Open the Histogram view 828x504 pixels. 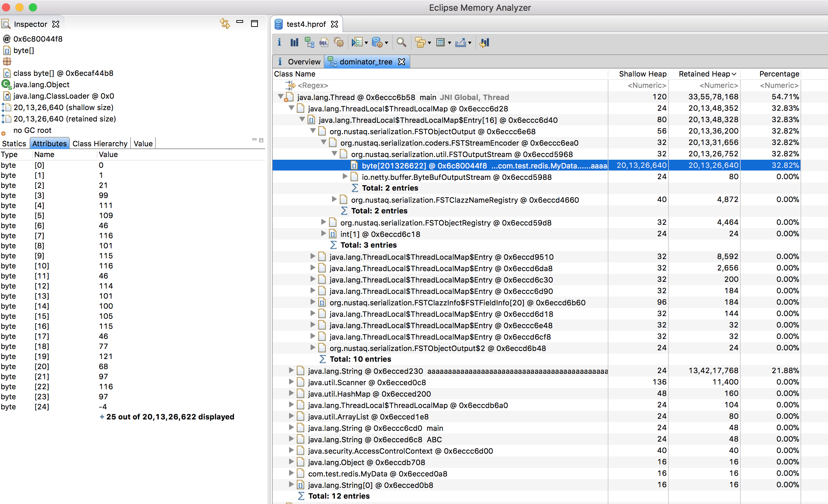(x=294, y=42)
